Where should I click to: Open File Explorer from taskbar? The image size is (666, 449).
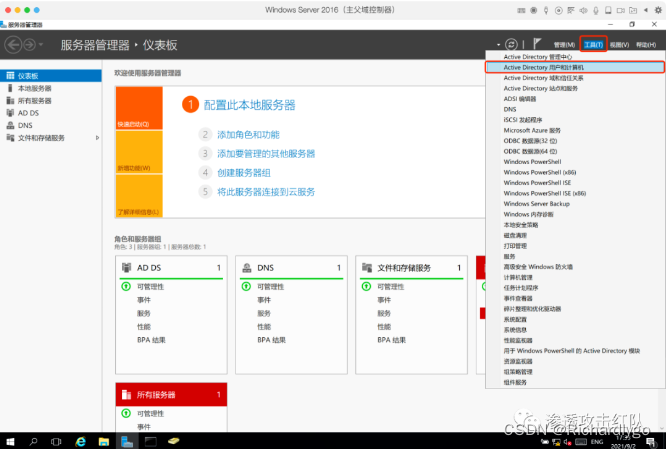click(104, 442)
